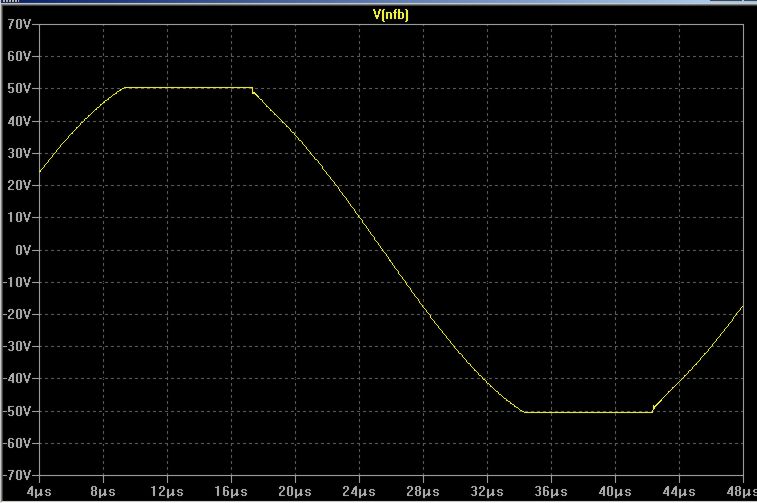The height and width of the screenshot is (503, 757).
Task: Click the 36µs time axis label
Action: click(551, 492)
